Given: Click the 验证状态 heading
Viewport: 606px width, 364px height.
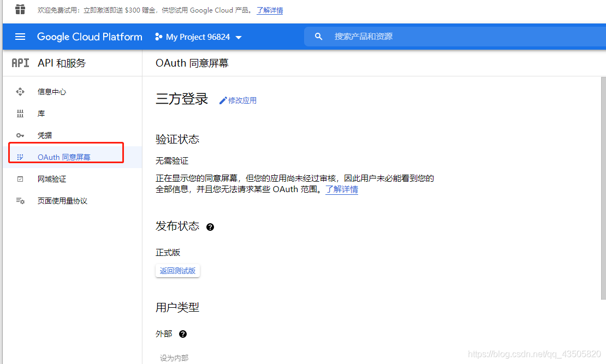Looking at the screenshot, I should coord(177,140).
